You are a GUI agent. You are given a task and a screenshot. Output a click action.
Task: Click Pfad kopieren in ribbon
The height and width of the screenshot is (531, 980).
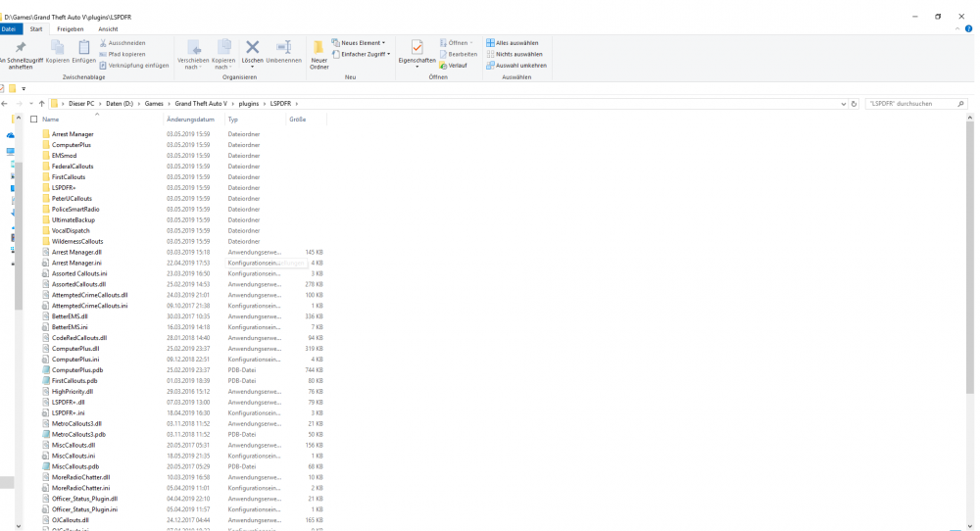tap(122, 54)
